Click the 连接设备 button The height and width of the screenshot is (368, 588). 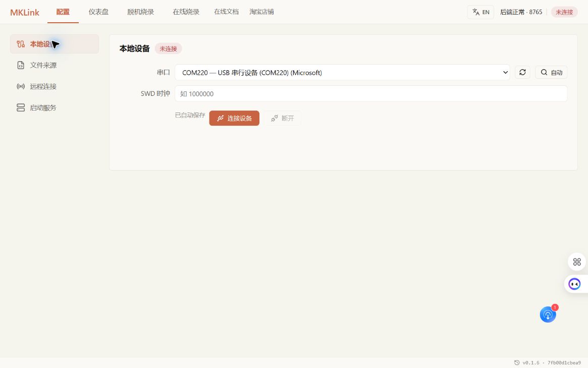[234, 118]
